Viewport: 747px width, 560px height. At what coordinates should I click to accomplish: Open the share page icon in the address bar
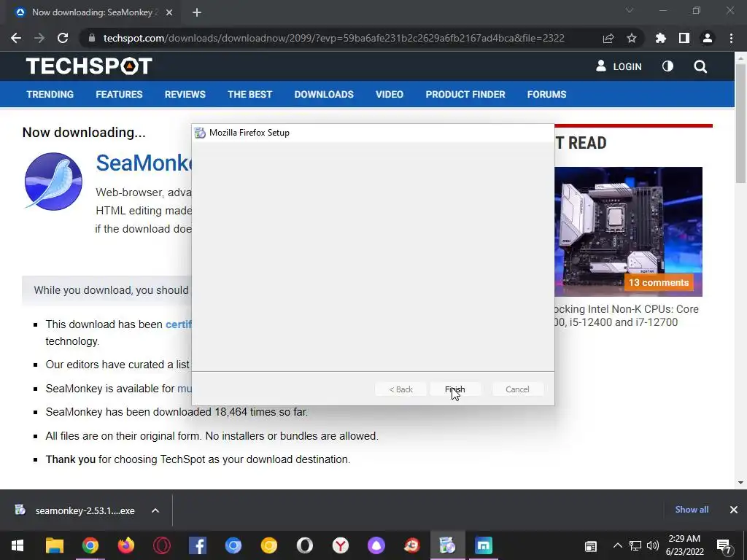tap(608, 38)
